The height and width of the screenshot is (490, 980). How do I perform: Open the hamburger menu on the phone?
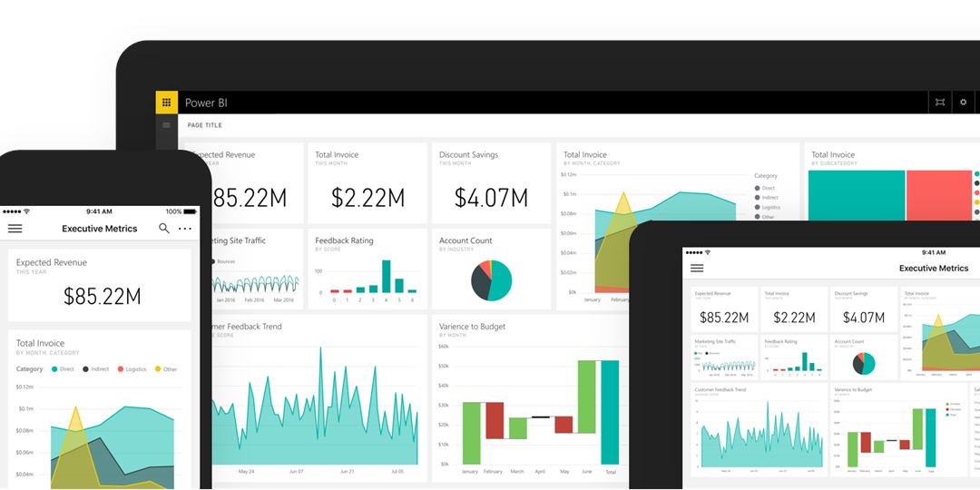(x=15, y=229)
